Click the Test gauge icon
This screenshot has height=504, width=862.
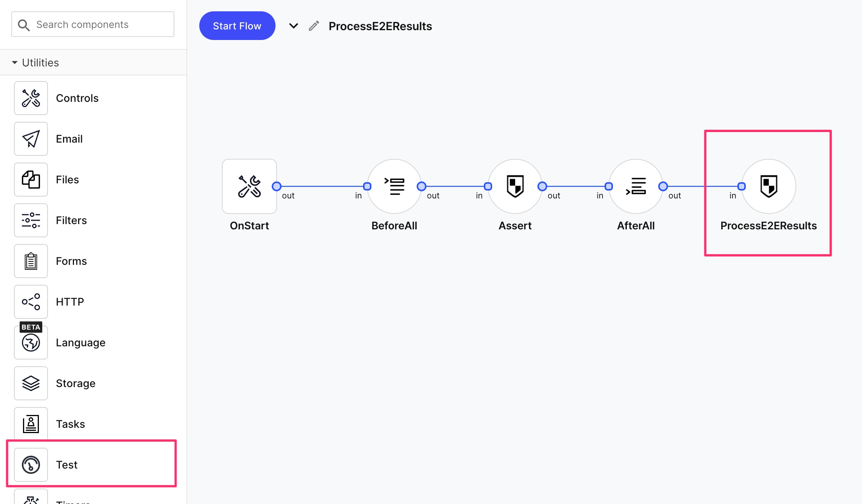point(31,465)
